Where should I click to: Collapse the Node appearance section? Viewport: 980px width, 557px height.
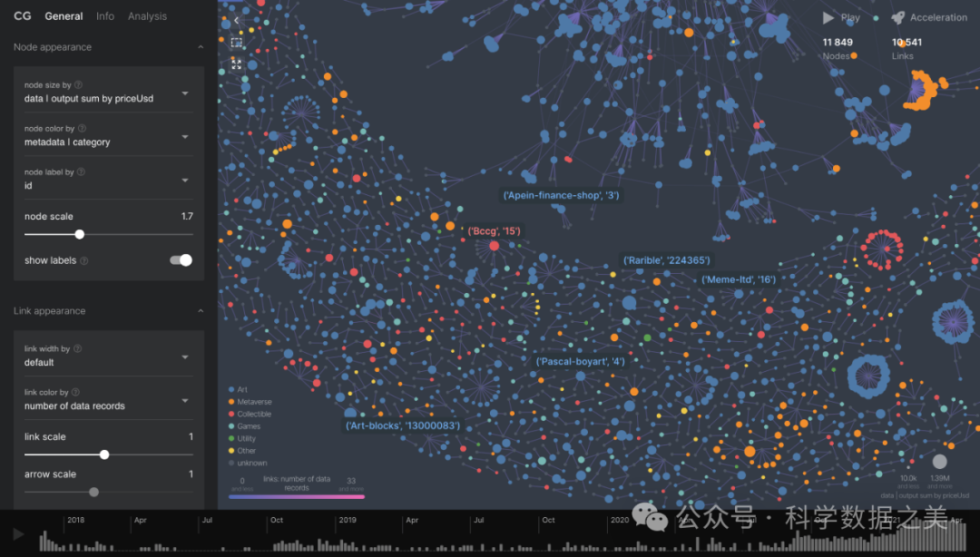200,47
